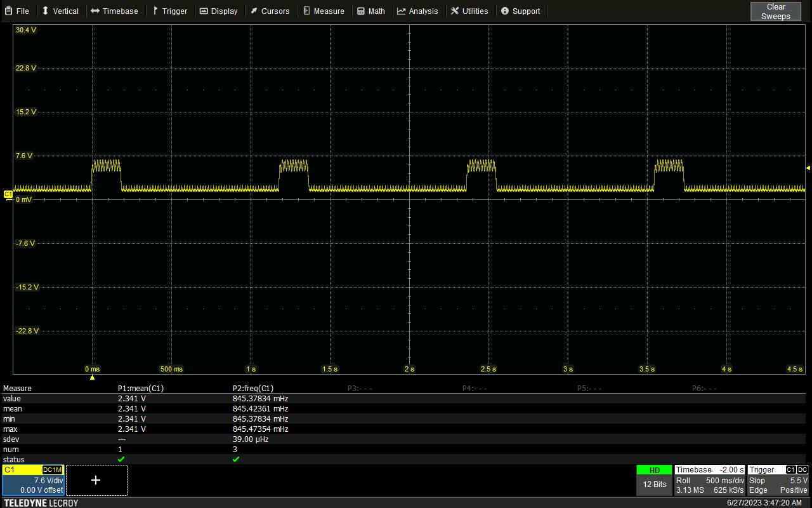Select the P2:freq(C1) measurement column
This screenshot has height=508, width=812.
point(253,388)
